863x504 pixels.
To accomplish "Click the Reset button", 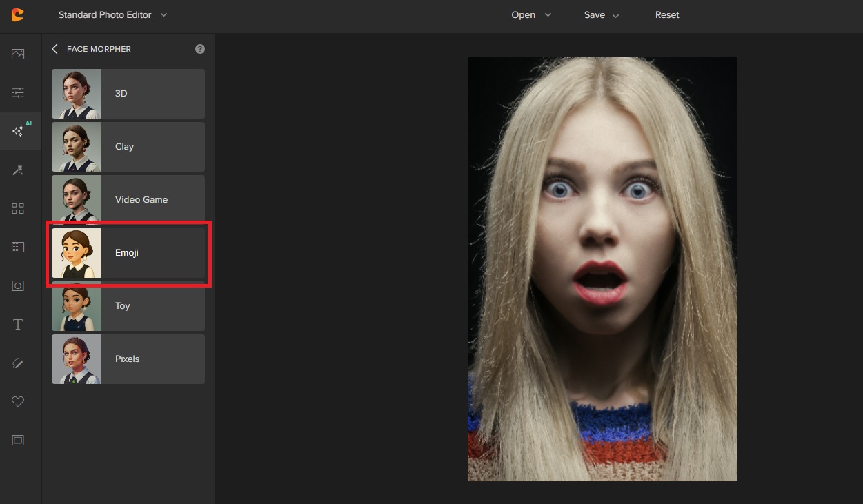I will point(667,14).
